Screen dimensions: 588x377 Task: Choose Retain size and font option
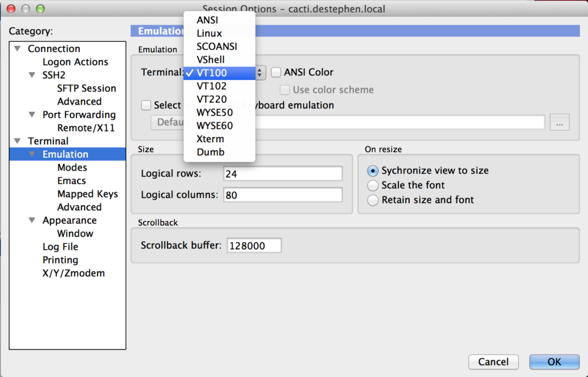coord(373,200)
